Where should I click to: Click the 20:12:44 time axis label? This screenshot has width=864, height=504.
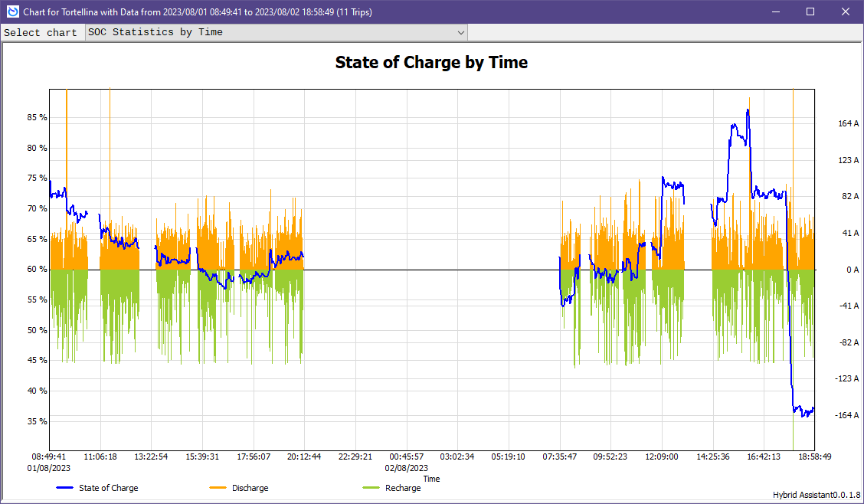(304, 457)
